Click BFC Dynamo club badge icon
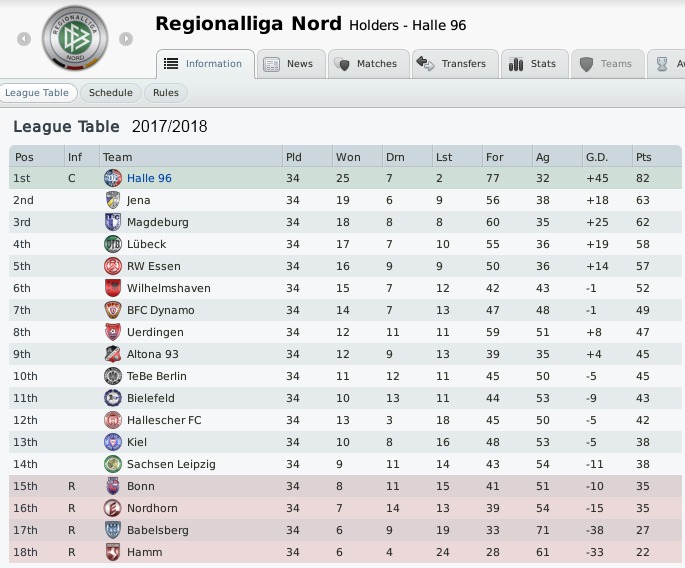Viewport: 685px width, 568px height. tap(112, 310)
